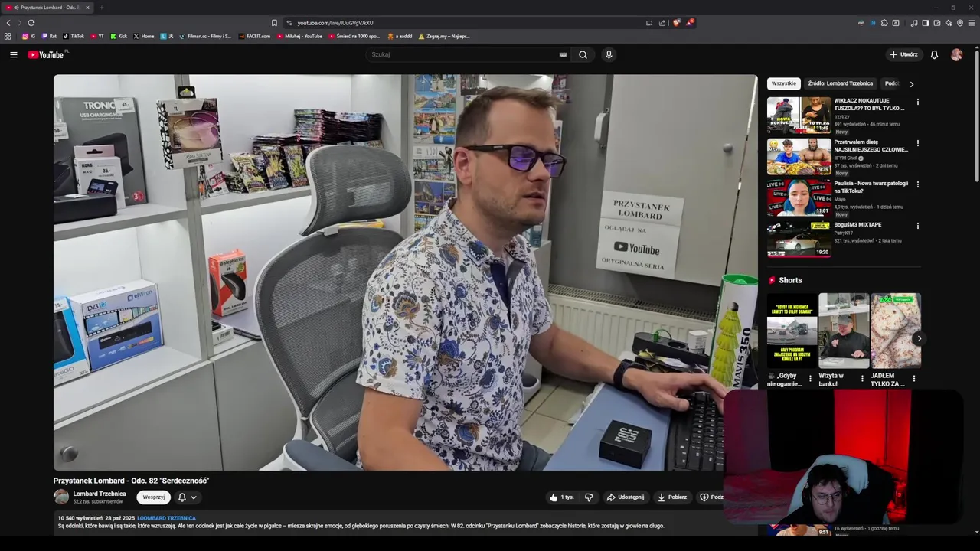
Task: Open the browser extensions puzzle icon
Action: click(x=884, y=23)
